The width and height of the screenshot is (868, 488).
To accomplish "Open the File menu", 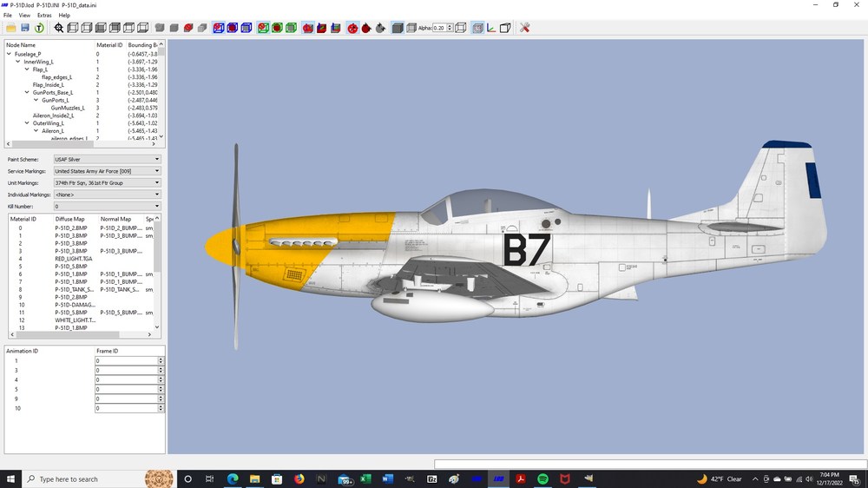I will (8, 16).
